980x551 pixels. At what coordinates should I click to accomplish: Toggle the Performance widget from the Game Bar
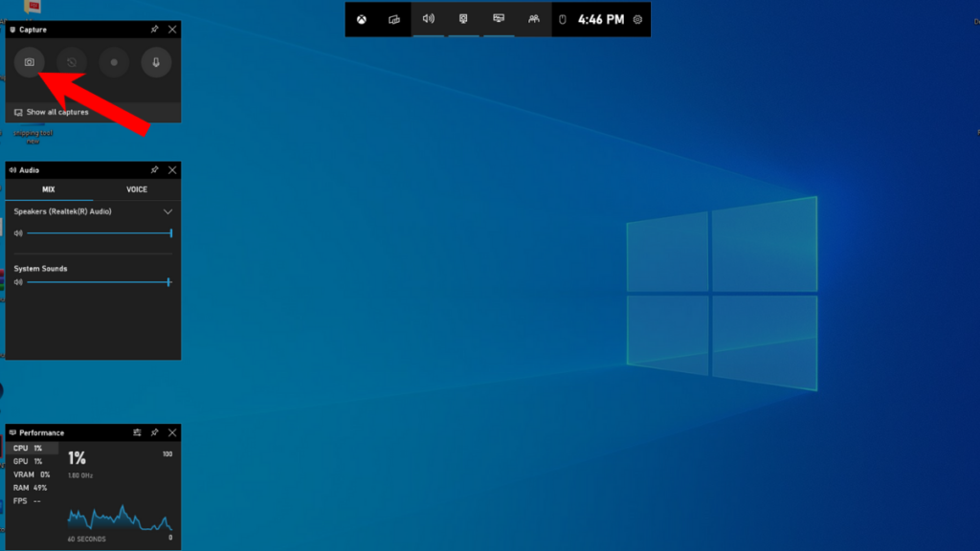click(498, 19)
